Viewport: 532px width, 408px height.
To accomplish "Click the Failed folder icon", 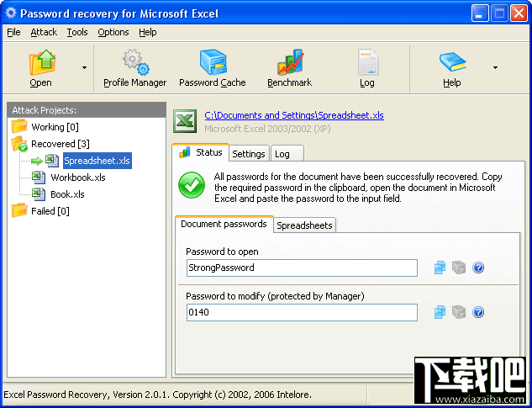I will [19, 210].
